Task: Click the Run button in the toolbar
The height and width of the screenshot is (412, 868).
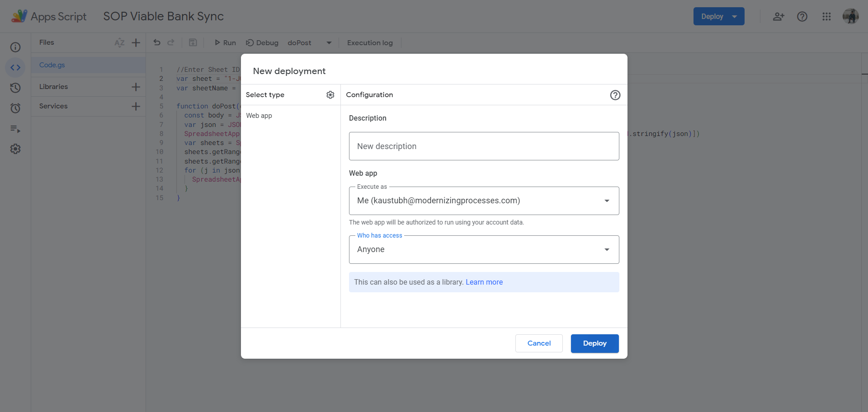Action: 225,42
